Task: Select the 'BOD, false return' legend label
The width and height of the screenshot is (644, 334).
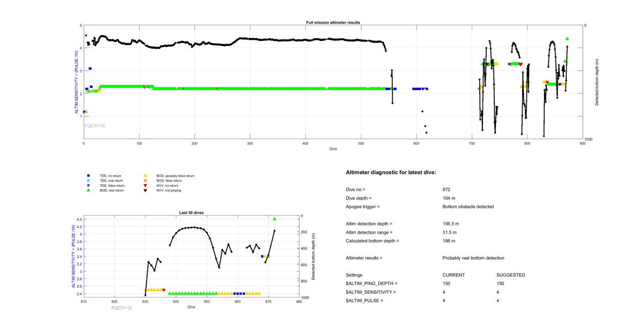Action: coord(170,180)
